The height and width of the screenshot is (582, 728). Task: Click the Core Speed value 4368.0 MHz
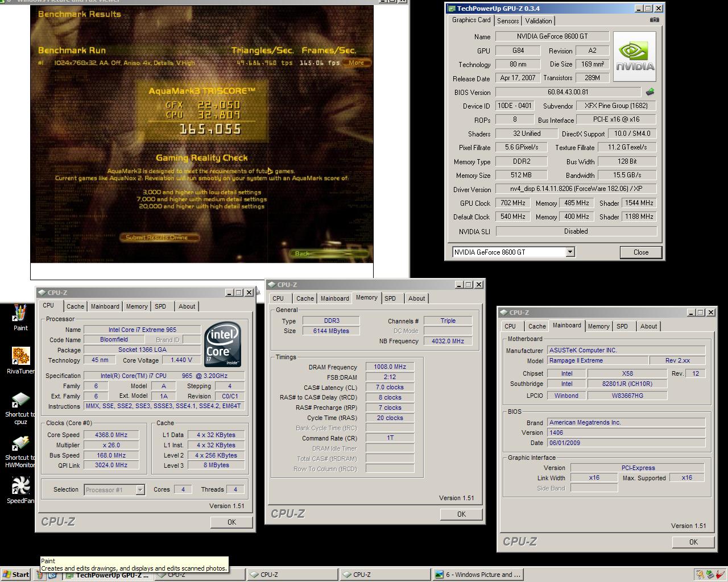tap(111, 435)
